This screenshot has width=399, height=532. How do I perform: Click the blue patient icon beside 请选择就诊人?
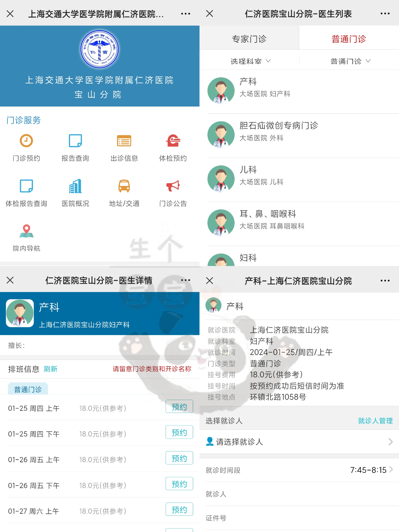coord(210,441)
